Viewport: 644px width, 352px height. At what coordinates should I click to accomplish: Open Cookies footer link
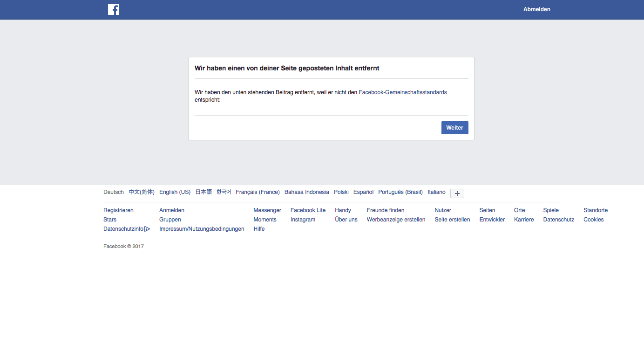(x=594, y=220)
